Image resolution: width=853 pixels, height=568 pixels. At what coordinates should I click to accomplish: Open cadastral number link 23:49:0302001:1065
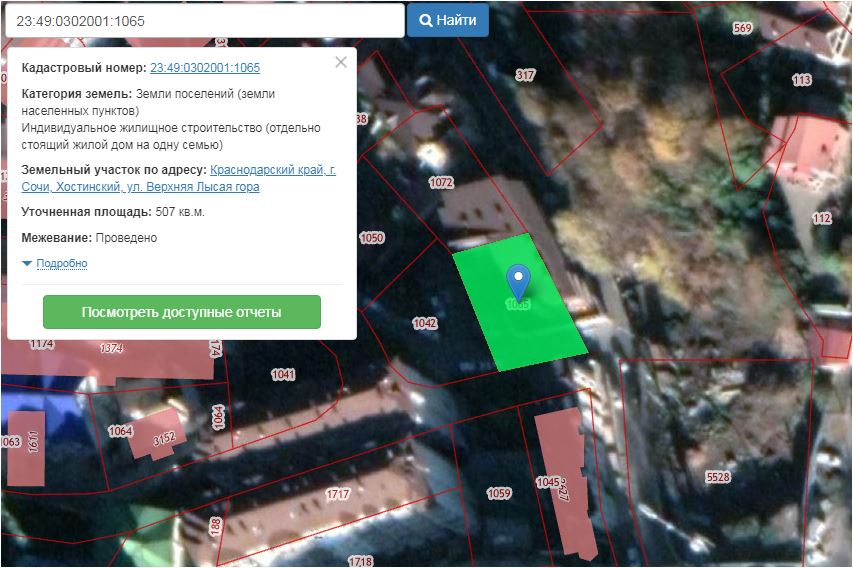click(x=205, y=68)
